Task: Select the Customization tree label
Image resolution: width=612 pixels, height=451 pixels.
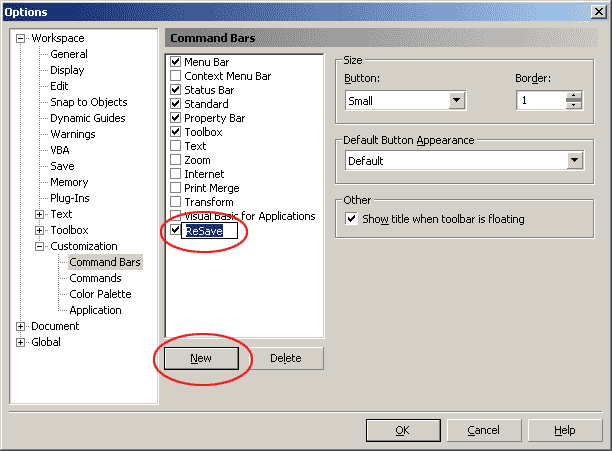Action: [84, 247]
